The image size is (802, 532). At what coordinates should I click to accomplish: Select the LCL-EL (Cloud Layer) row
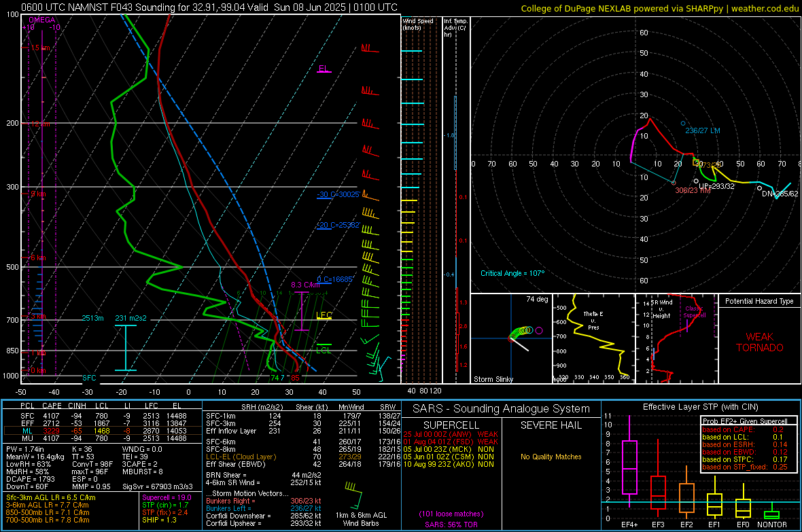(x=303, y=457)
